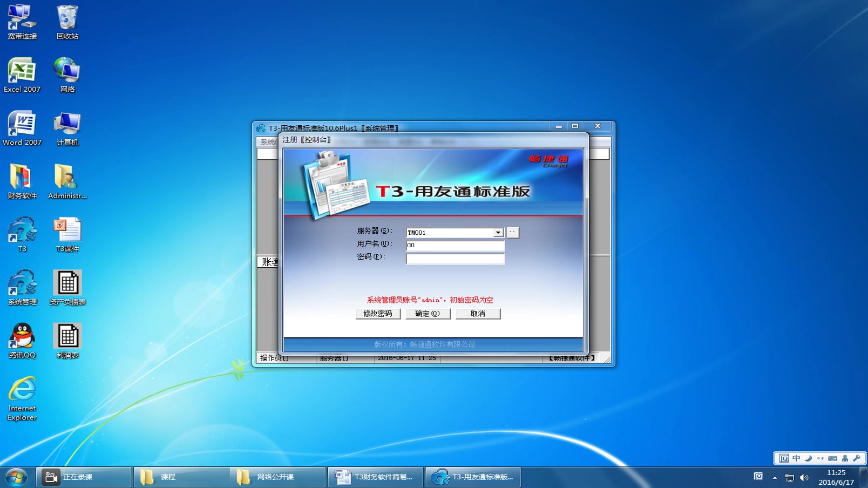Click the 正在录课 taskbar item
Viewport: 868px width, 488px height.
coord(84,477)
